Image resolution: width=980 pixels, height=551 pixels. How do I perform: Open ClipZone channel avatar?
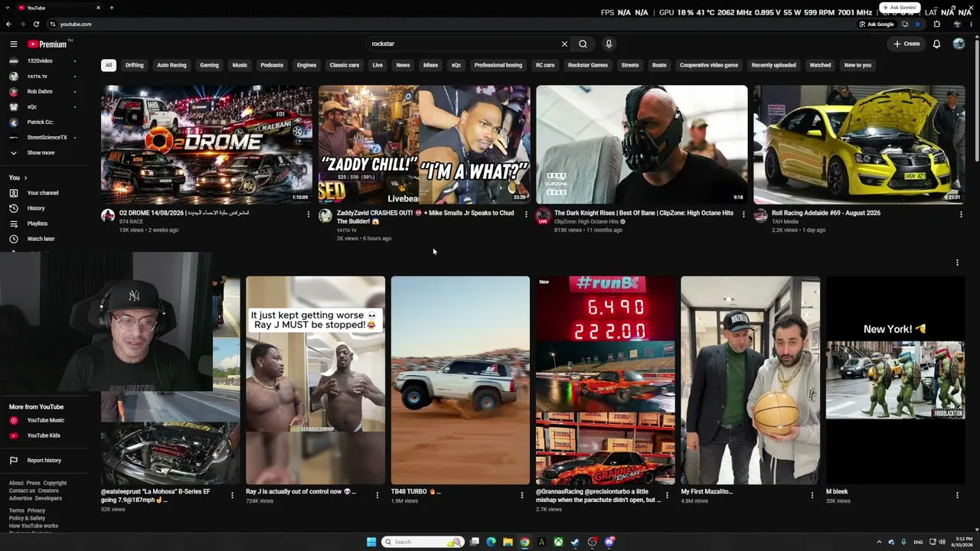pyautogui.click(x=543, y=216)
